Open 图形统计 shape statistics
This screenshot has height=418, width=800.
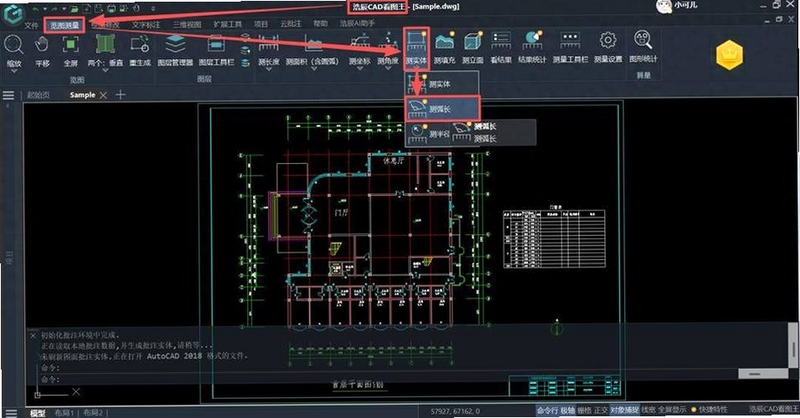pos(643,47)
